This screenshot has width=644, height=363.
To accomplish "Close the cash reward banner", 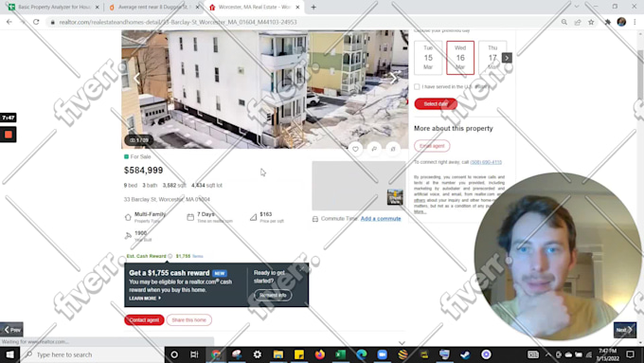I will 303,268.
